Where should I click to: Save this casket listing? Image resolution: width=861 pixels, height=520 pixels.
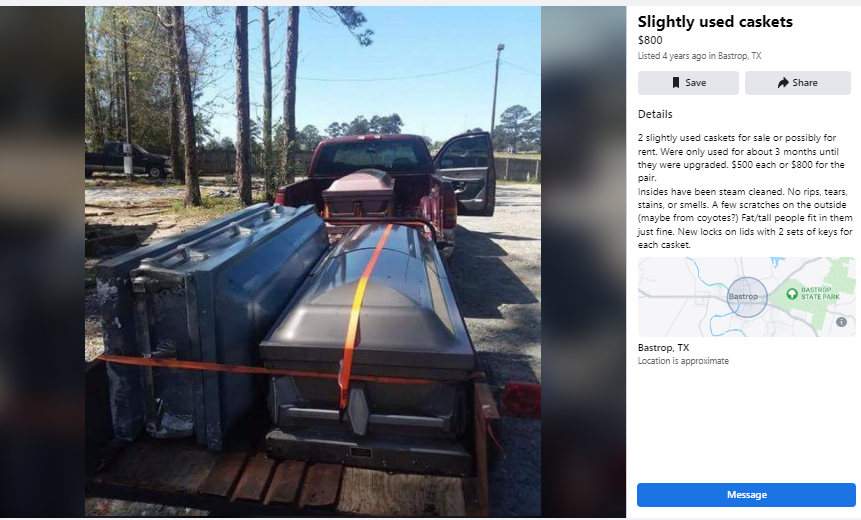688,83
